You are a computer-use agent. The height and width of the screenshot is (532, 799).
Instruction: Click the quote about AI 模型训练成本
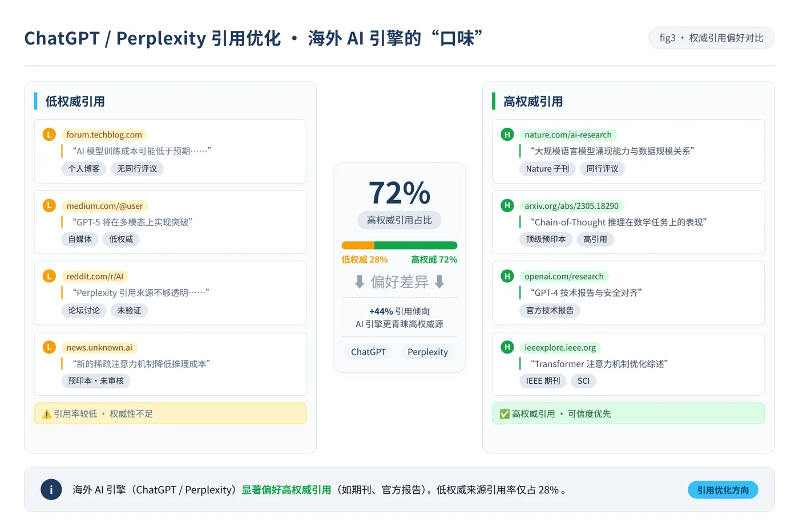click(x=142, y=151)
